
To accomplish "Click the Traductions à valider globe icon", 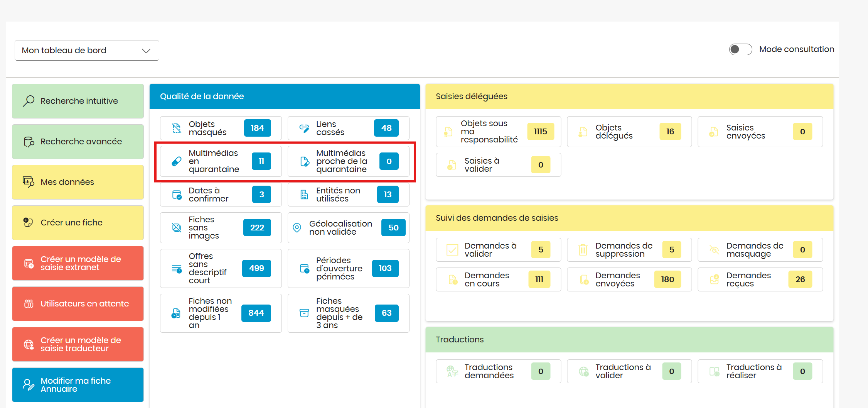I will pyautogui.click(x=584, y=371).
